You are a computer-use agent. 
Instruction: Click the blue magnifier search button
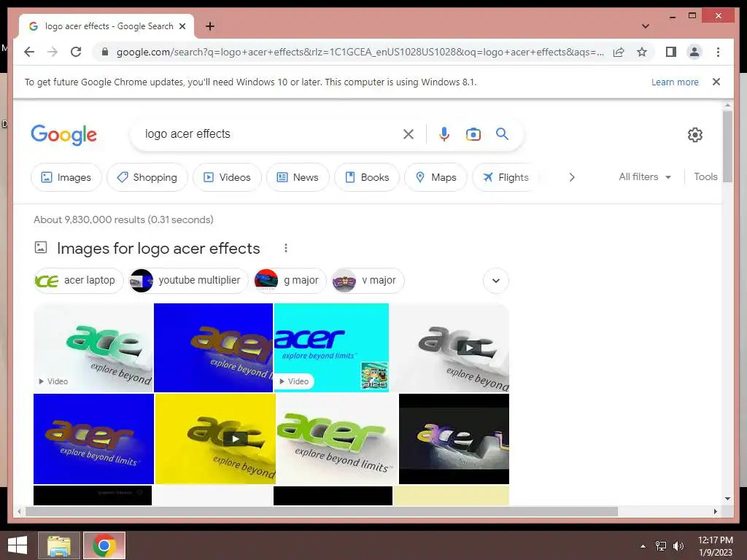(x=502, y=134)
